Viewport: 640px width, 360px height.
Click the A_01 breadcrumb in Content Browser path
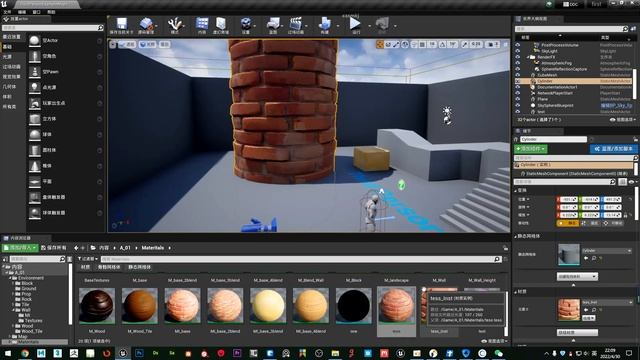[125, 248]
